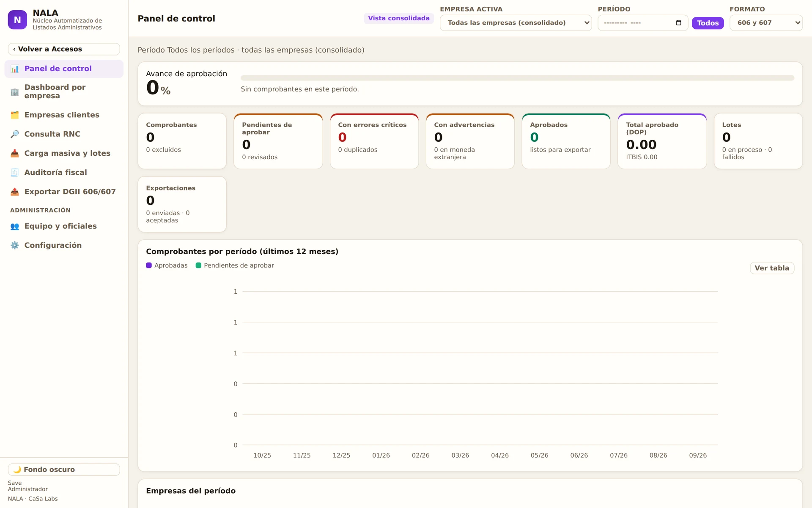Image resolution: width=812 pixels, height=508 pixels.
Task: Click the Lotes summary card
Action: (758, 141)
